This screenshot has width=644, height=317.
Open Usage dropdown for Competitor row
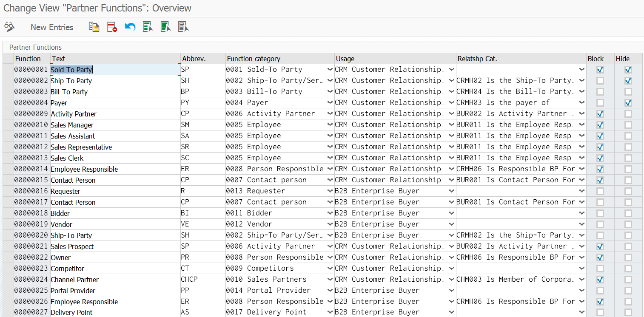click(x=452, y=269)
